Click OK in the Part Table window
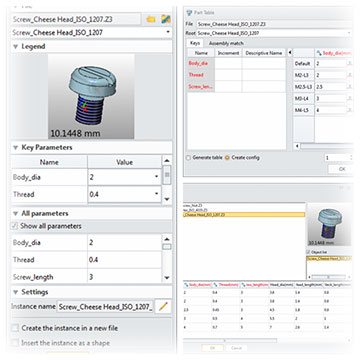This screenshot has height=360, width=360. point(341,169)
